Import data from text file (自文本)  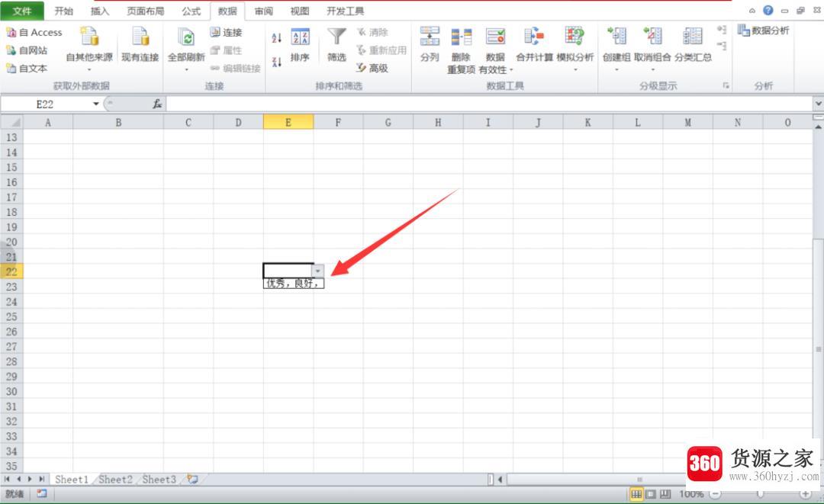coord(27,69)
